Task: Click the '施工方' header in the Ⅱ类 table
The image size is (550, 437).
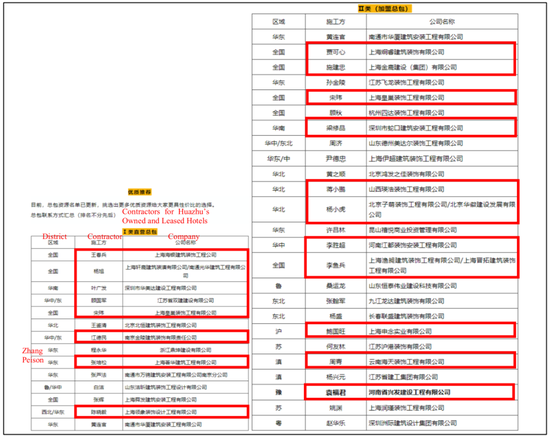Action: (x=336, y=22)
